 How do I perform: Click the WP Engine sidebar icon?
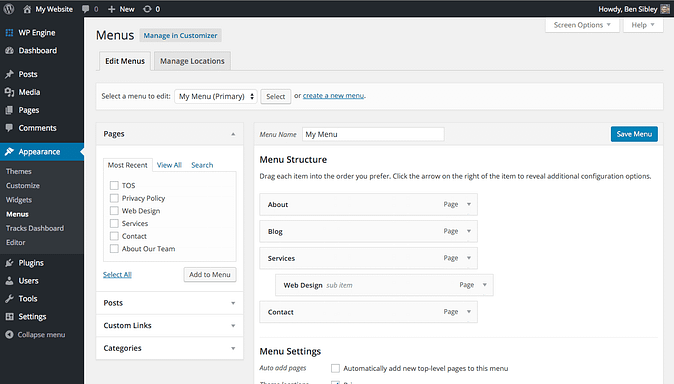(9, 33)
